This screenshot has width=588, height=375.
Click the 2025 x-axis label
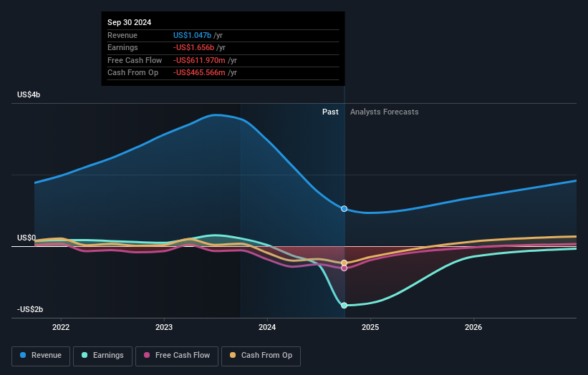pyautogui.click(x=370, y=327)
